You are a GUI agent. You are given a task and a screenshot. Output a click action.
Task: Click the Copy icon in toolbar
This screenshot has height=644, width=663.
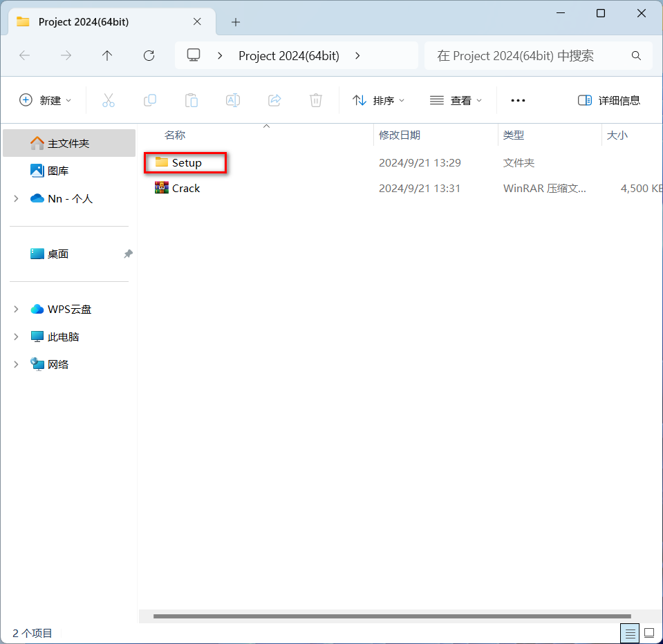150,100
